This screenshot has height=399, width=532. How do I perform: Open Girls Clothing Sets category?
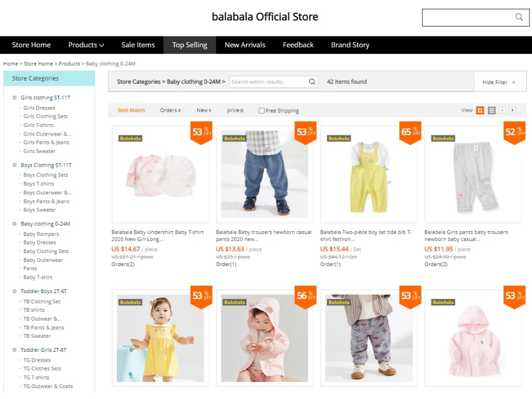[46, 116]
